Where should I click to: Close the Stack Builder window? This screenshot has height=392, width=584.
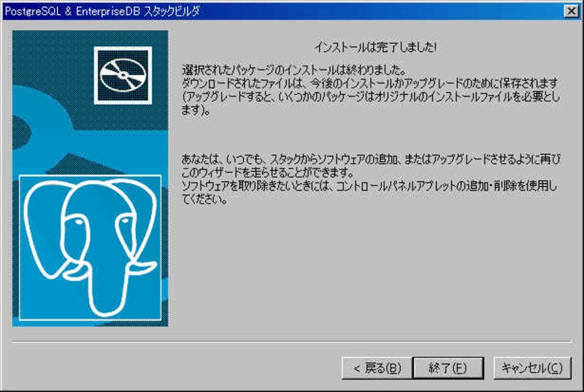click(x=572, y=11)
